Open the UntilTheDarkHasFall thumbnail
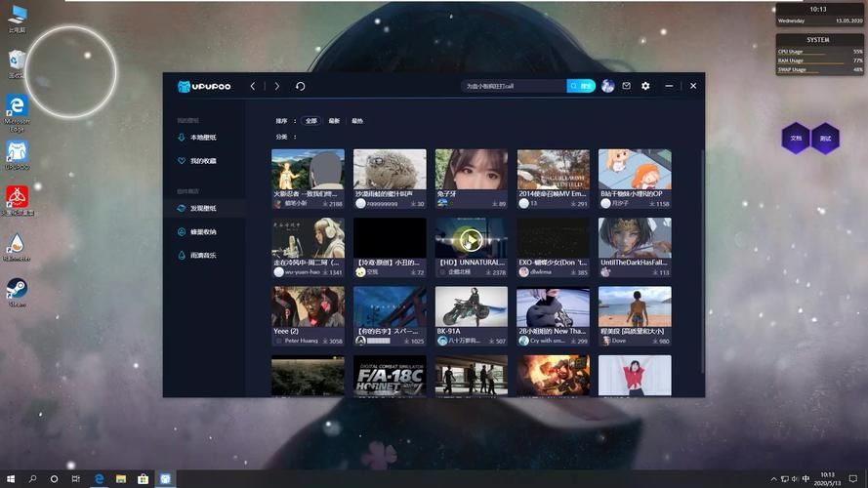This screenshot has width=868, height=488. pyautogui.click(x=635, y=238)
